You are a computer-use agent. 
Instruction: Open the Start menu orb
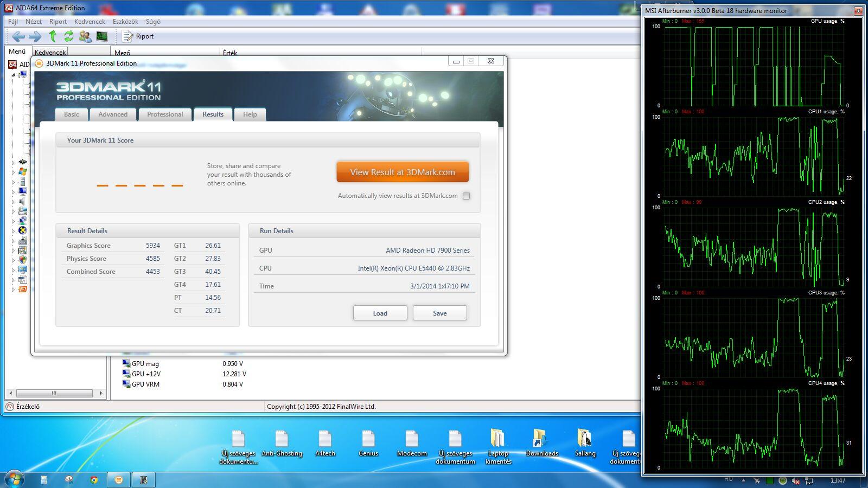coord(14,479)
